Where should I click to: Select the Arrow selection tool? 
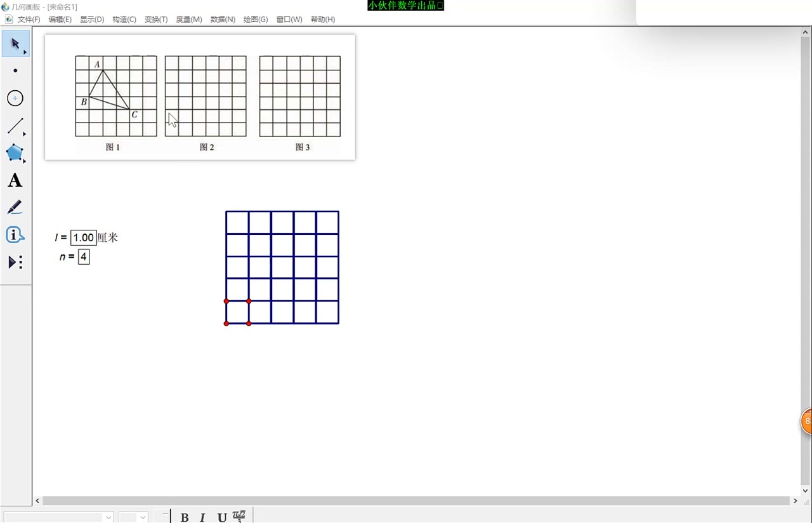click(x=15, y=44)
